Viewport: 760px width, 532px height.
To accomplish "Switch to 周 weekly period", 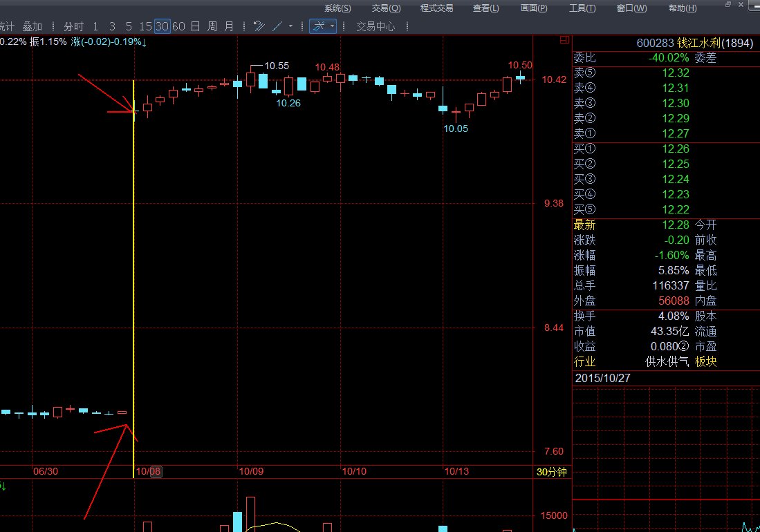I will point(212,26).
